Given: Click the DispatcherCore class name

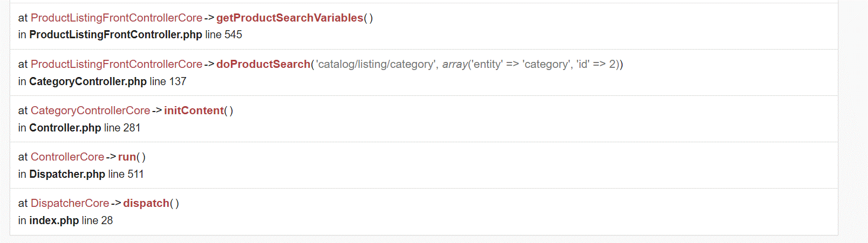Looking at the screenshot, I should coord(70,203).
